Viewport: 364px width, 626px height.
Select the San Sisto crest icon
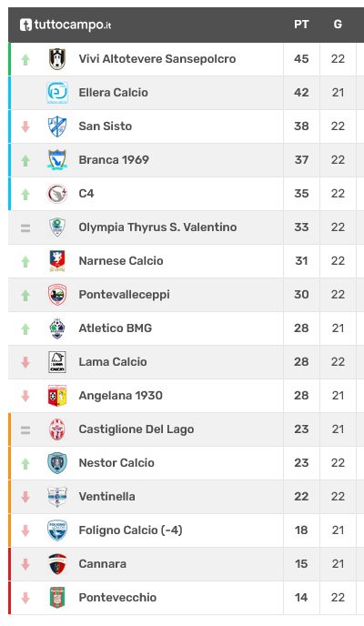pyautogui.click(x=57, y=126)
